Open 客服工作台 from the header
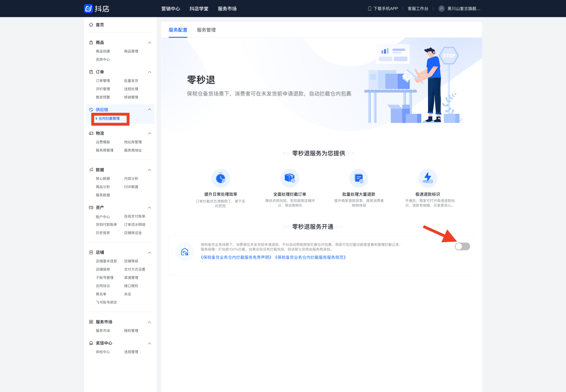The height and width of the screenshot is (392, 566). pyautogui.click(x=418, y=8)
